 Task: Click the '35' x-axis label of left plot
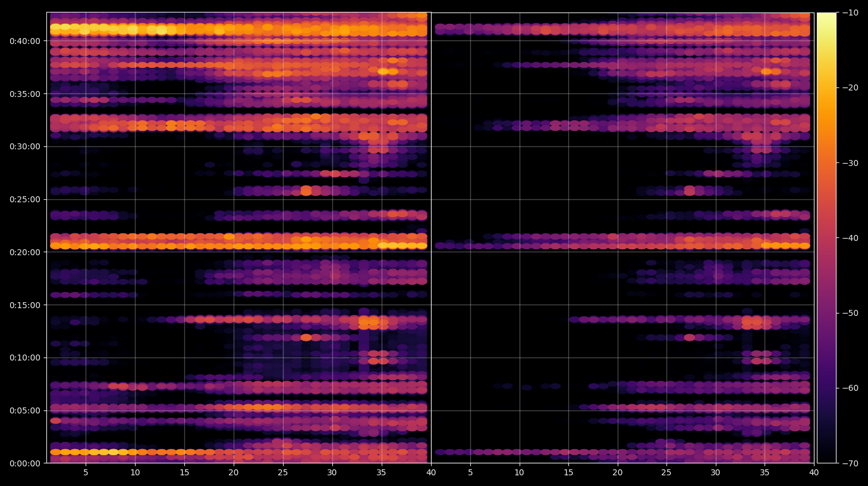pos(381,473)
